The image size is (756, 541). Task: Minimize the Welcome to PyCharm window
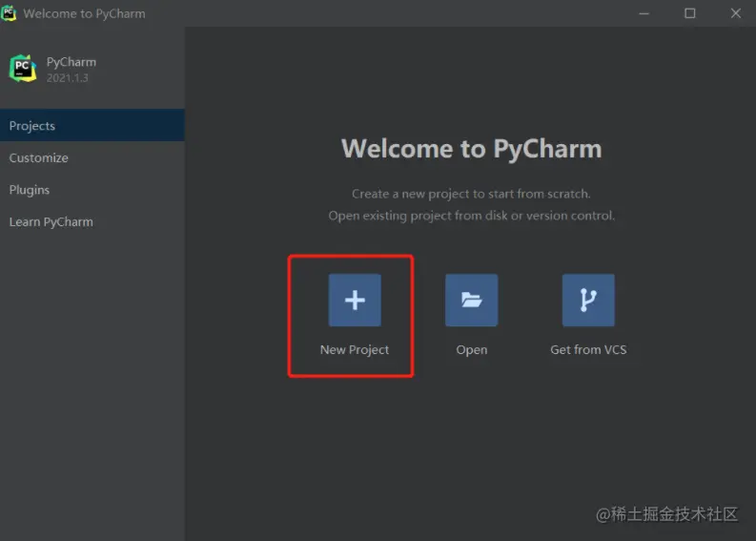[644, 13]
